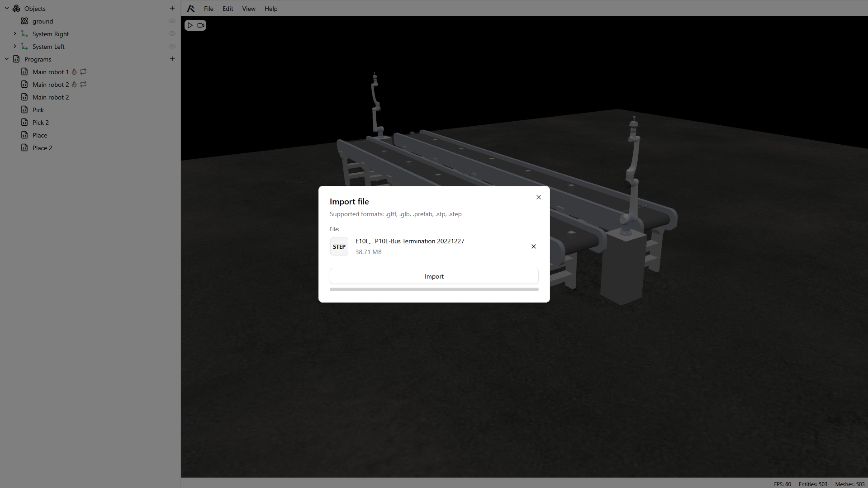868x488 pixels.
Task: Click the import progress bar
Action: (434, 289)
